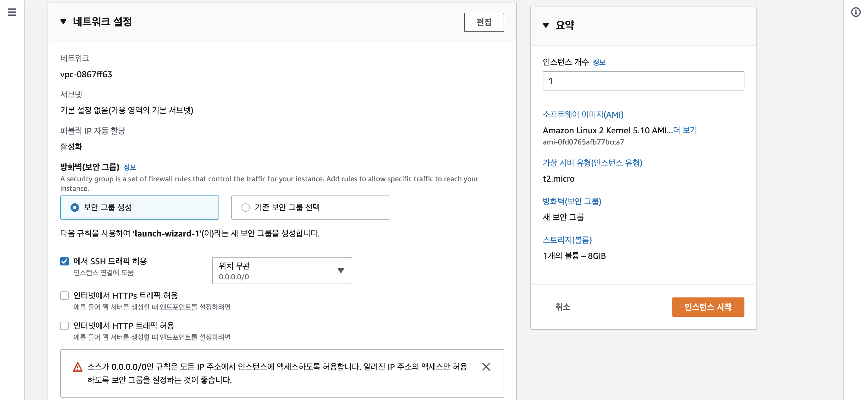The width and height of the screenshot is (868, 400).
Task: Open 정보 link next to 인스턴스 개수
Action: (x=599, y=62)
